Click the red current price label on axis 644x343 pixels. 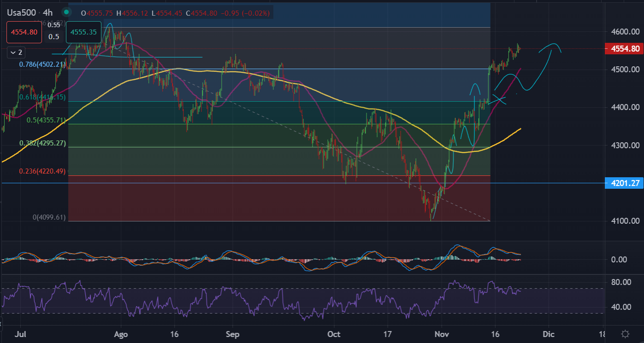(x=624, y=48)
